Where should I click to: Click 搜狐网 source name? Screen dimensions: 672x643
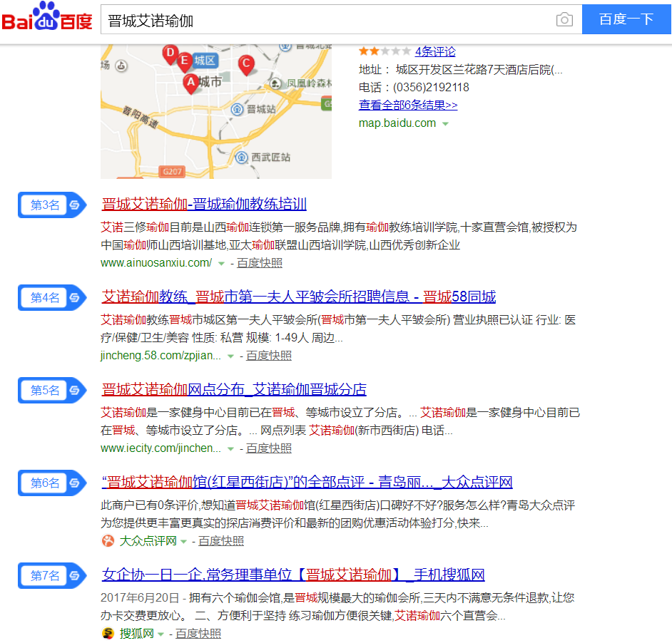137,634
